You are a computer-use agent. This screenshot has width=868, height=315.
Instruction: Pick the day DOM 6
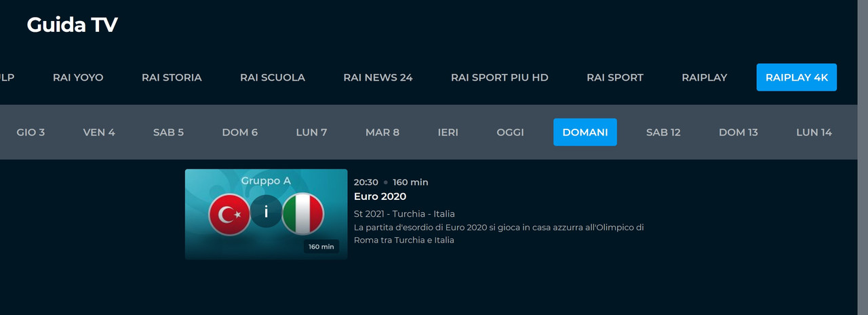(240, 132)
